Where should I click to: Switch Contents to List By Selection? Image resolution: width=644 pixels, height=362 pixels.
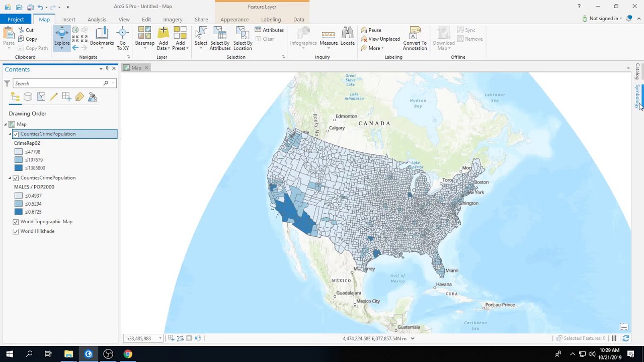[41, 97]
